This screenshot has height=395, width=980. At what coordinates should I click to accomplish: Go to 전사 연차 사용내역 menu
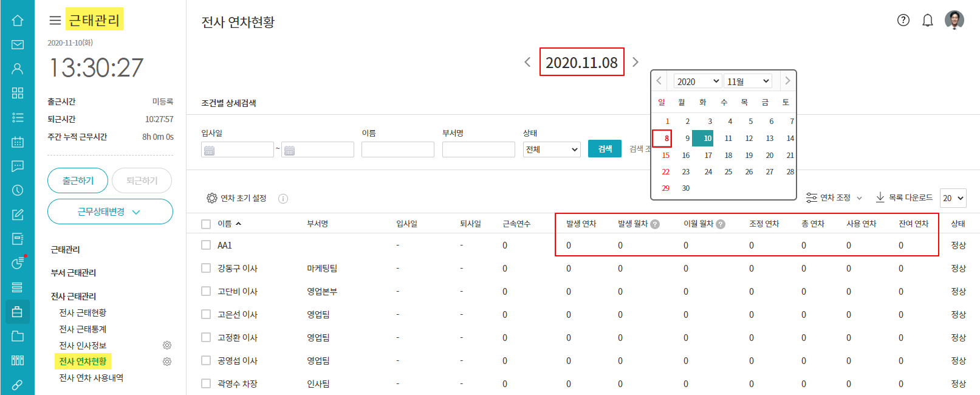click(x=91, y=378)
